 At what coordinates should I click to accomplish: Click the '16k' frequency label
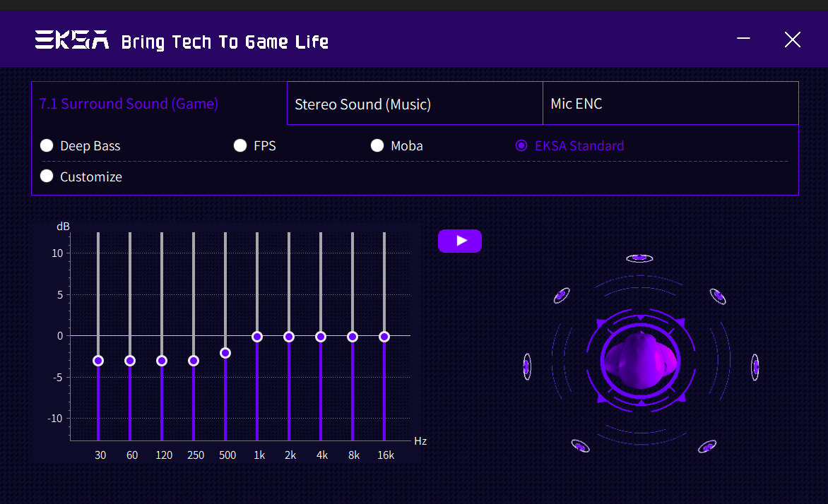pyautogui.click(x=386, y=455)
